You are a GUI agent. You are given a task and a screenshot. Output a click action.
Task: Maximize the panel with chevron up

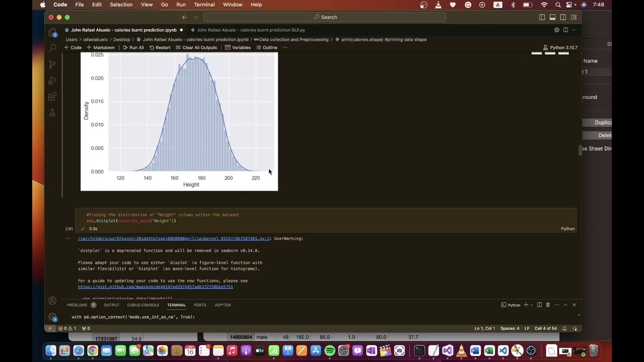coord(565,305)
